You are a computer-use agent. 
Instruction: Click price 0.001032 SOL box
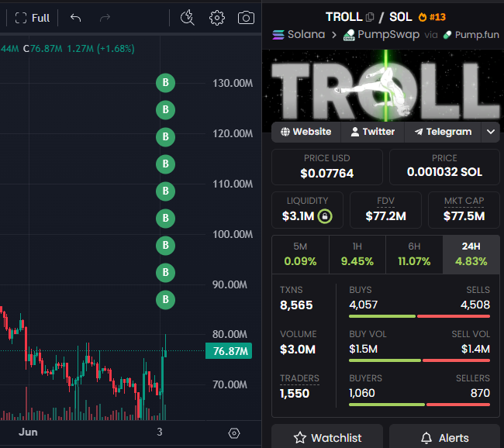444,167
